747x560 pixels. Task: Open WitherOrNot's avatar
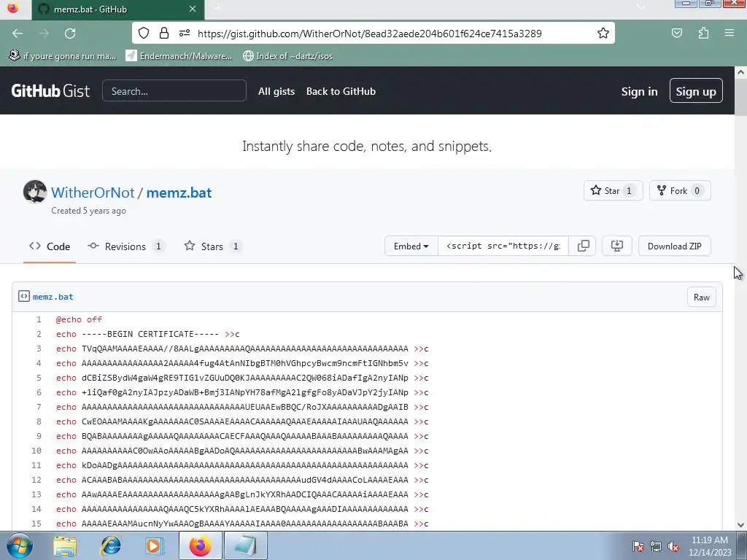click(x=35, y=192)
